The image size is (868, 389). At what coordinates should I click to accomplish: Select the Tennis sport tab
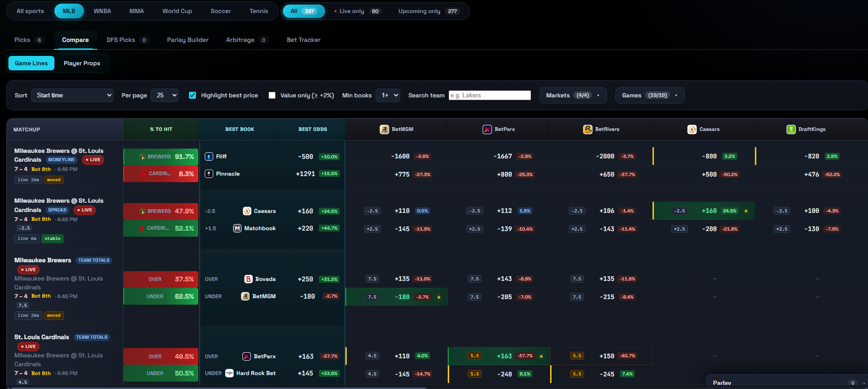pyautogui.click(x=259, y=11)
